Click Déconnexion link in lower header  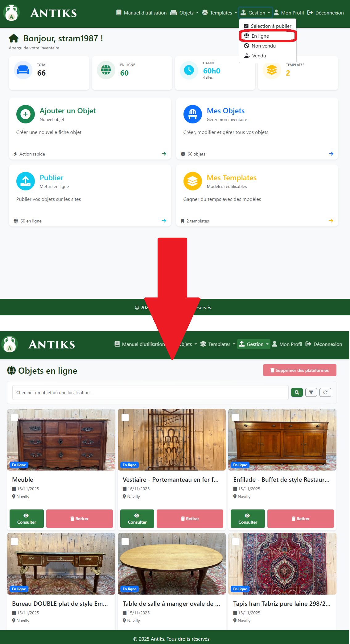pyautogui.click(x=324, y=344)
